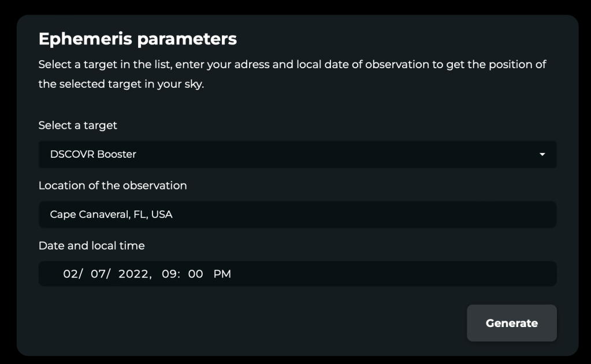This screenshot has height=364, width=591.
Task: Click the Ephemeris parameters heading
Action: pyautogui.click(x=137, y=39)
